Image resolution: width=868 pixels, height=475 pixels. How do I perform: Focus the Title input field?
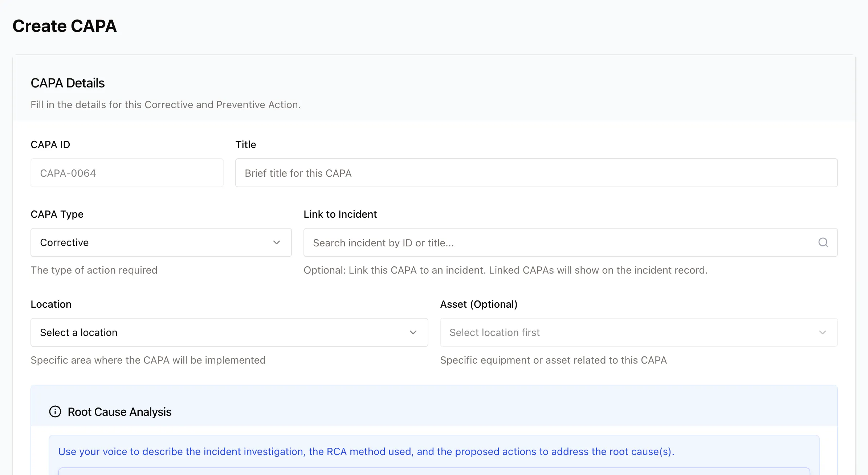[x=536, y=173]
